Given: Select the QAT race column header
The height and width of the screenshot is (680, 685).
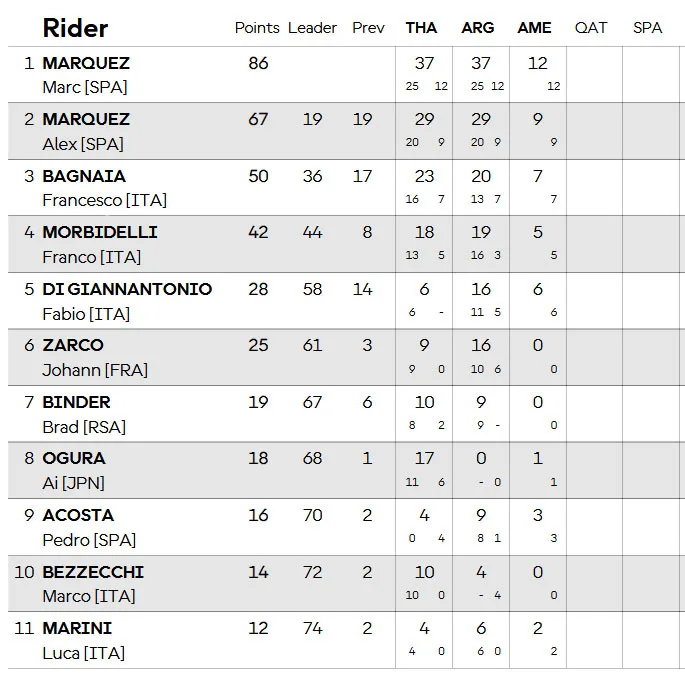Looking at the screenshot, I should point(591,28).
